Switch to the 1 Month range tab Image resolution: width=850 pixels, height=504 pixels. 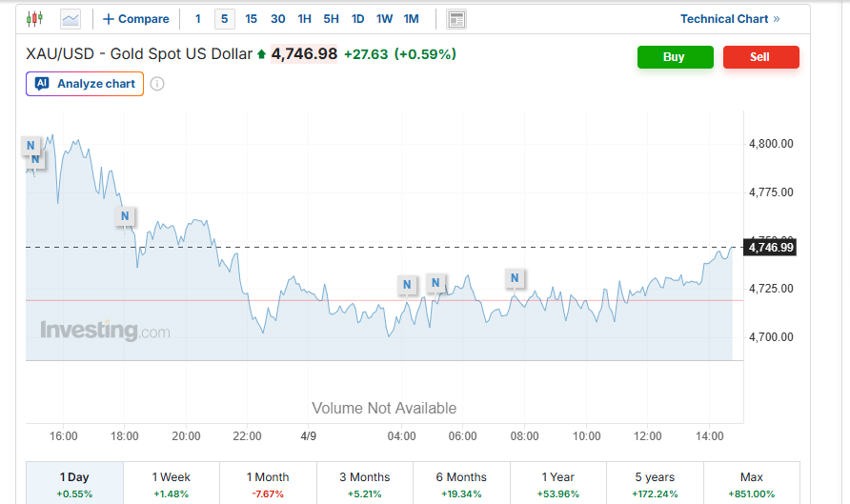coord(268,483)
